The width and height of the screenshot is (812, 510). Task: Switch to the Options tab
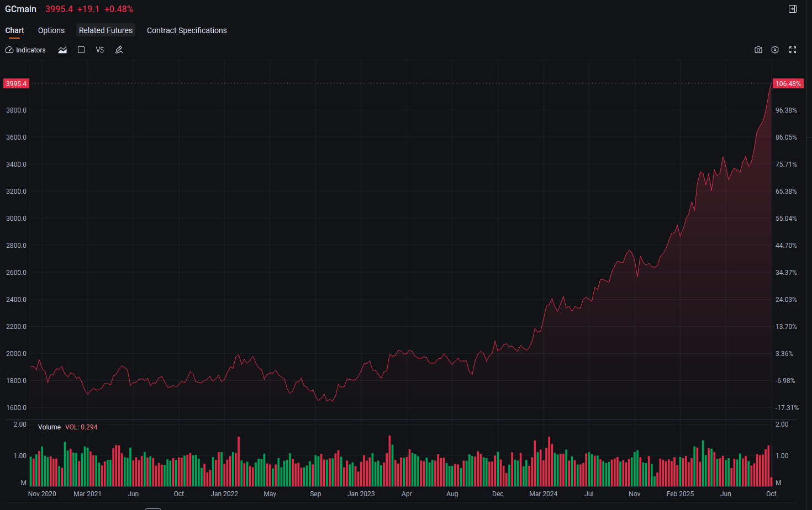click(51, 30)
